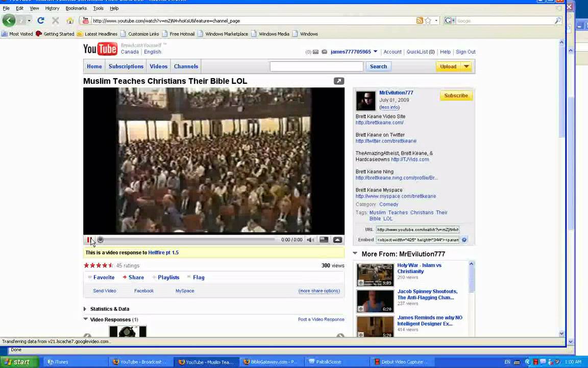This screenshot has height=368, width=588.
Task: Switch to Debut Video Capture in taskbar
Action: pos(402,362)
